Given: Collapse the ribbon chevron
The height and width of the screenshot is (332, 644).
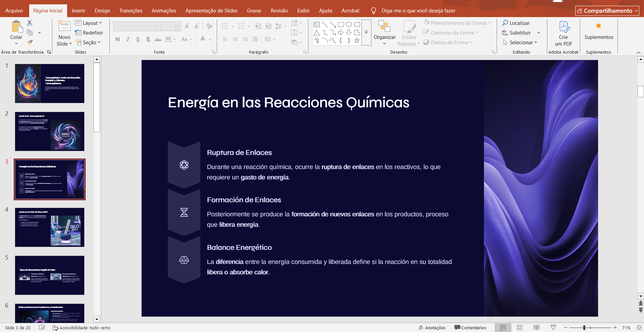Looking at the screenshot, I should pyautogui.click(x=639, y=53).
